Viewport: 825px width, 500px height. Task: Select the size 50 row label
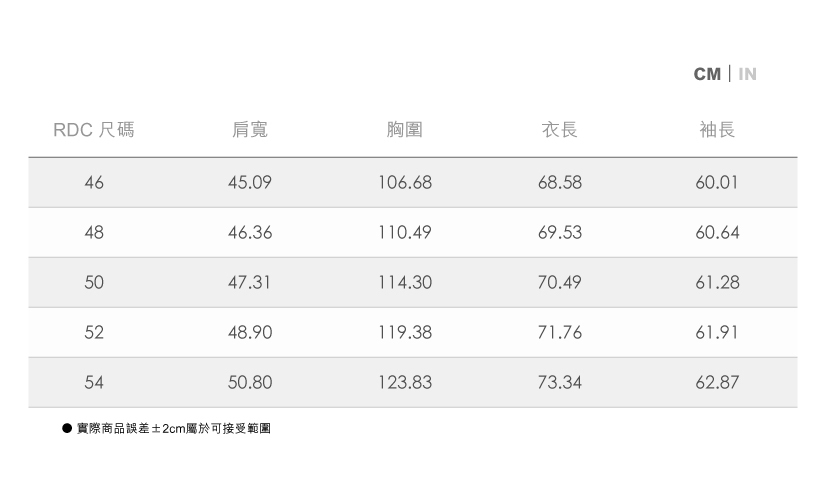[94, 283]
